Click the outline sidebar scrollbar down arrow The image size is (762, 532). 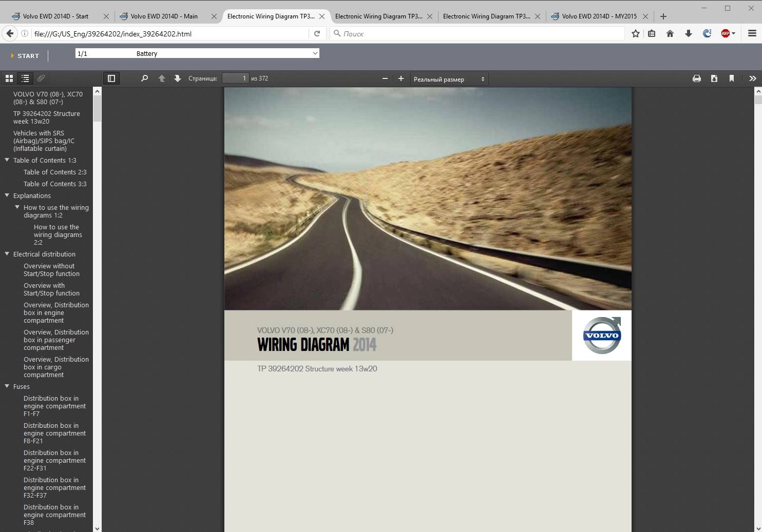97,528
